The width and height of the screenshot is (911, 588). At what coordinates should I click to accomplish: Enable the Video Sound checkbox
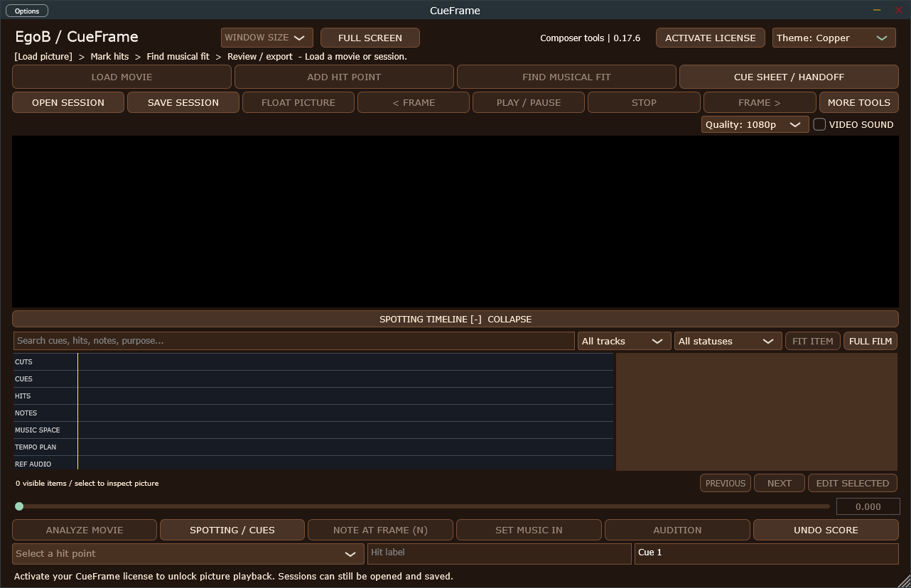(x=819, y=124)
